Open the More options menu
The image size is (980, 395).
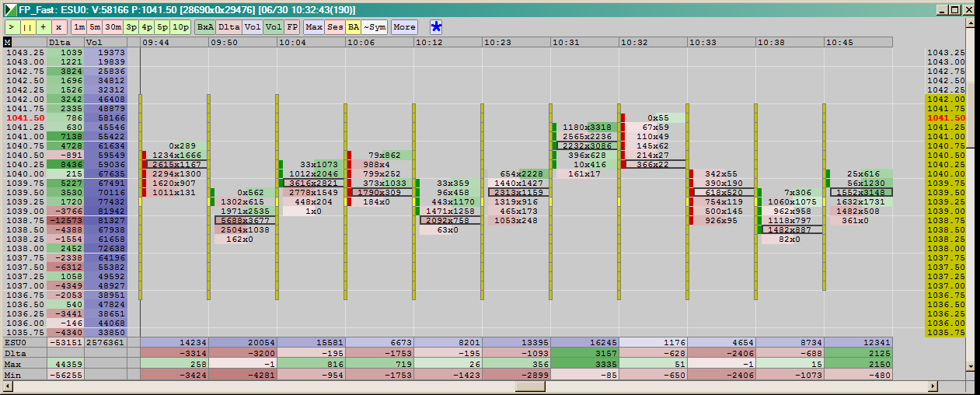coord(404,26)
